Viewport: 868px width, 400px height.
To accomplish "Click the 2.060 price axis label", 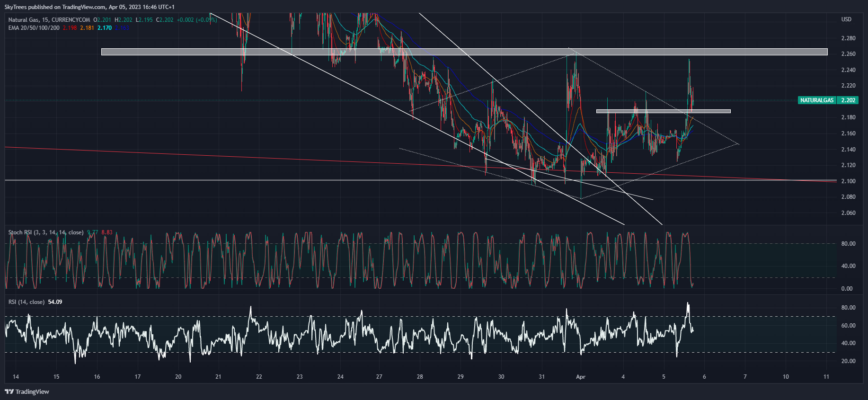I will click(849, 213).
